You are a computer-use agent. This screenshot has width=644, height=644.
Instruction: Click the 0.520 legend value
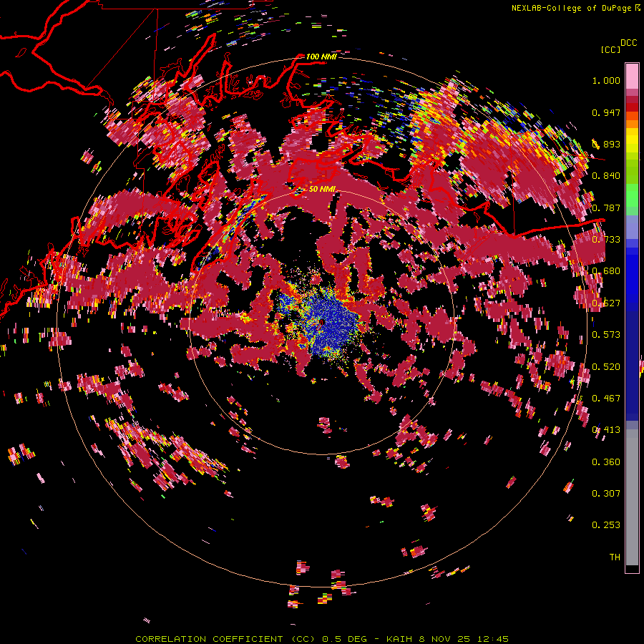(606, 367)
